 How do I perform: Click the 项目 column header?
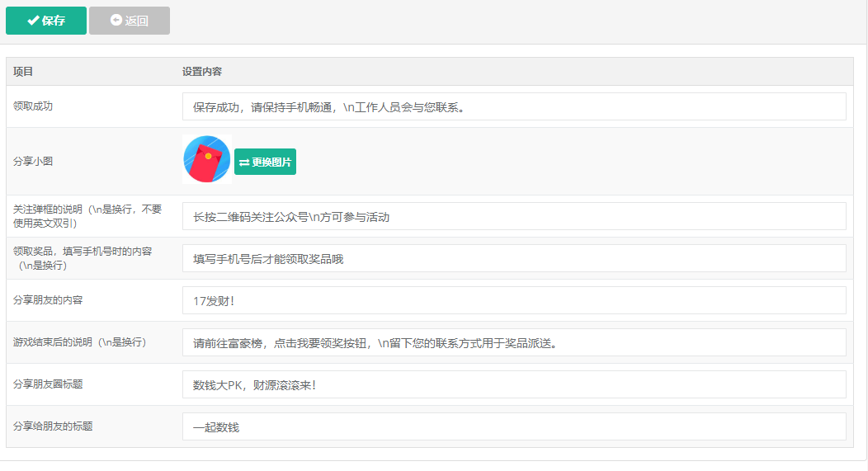point(23,72)
